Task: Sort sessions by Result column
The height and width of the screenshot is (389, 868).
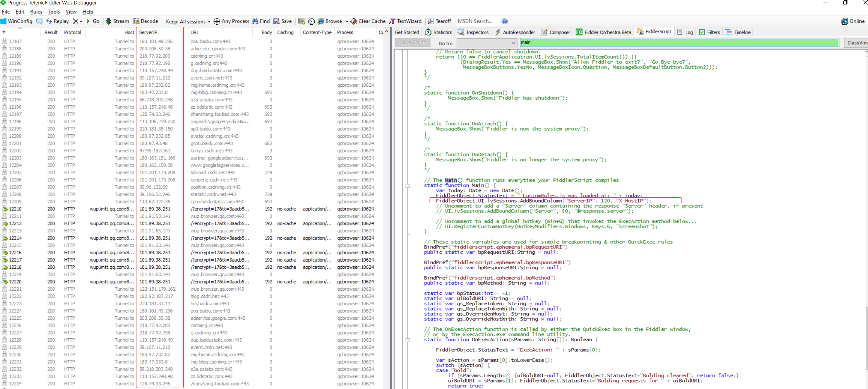Action: [x=51, y=32]
